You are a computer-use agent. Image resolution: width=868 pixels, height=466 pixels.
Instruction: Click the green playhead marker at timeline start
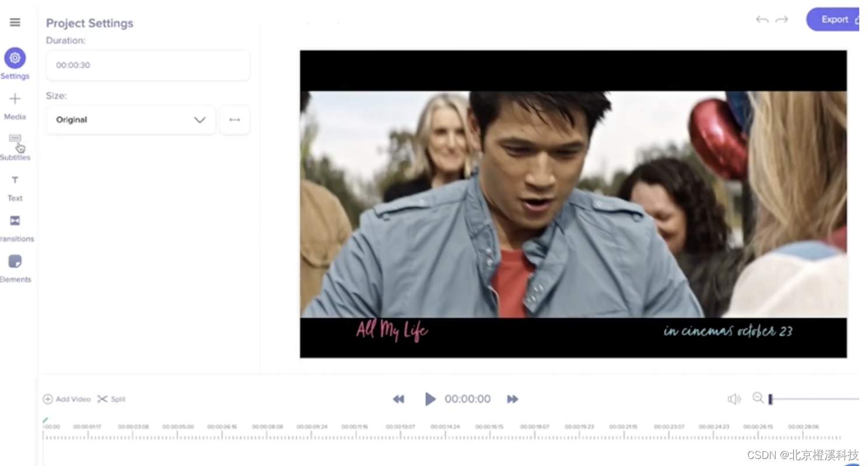pos(45,420)
